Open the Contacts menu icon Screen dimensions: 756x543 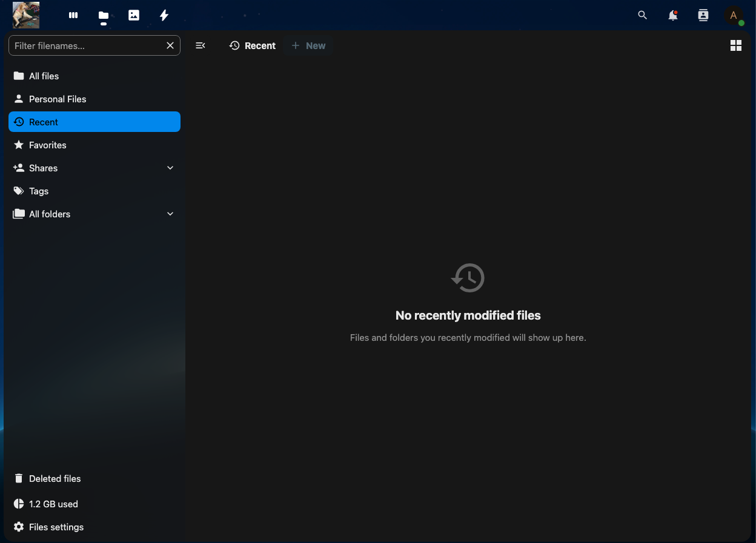point(703,16)
